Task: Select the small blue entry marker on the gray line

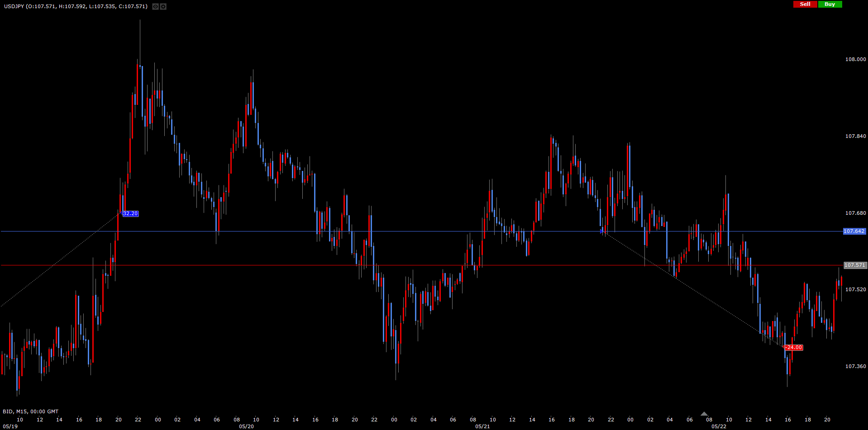Action: pyautogui.click(x=601, y=231)
